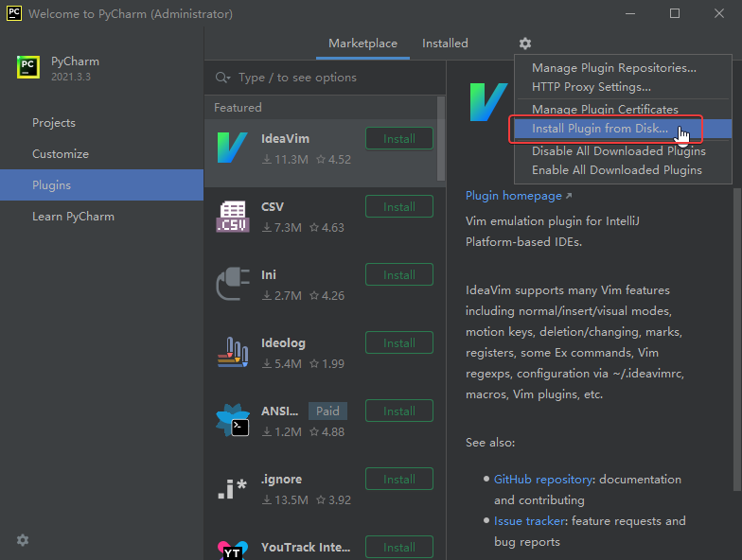
Task: Click the plugin list scrollbar
Action: (441, 138)
